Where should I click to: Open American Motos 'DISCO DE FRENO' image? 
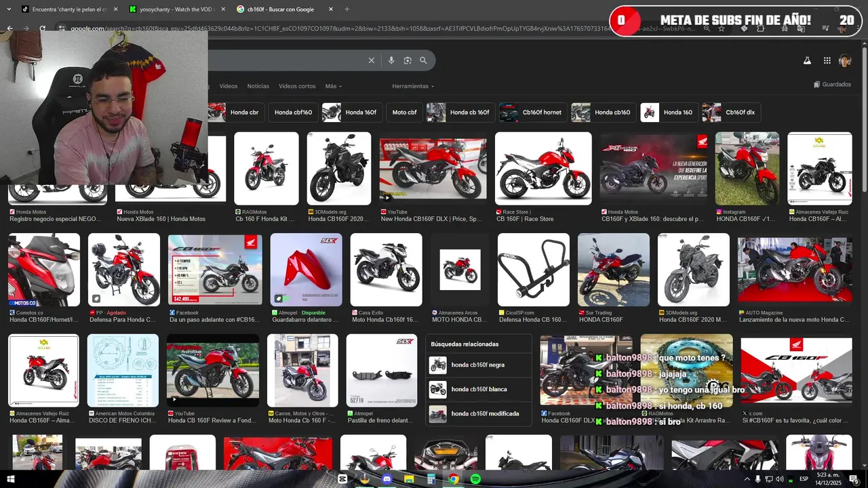tap(123, 370)
